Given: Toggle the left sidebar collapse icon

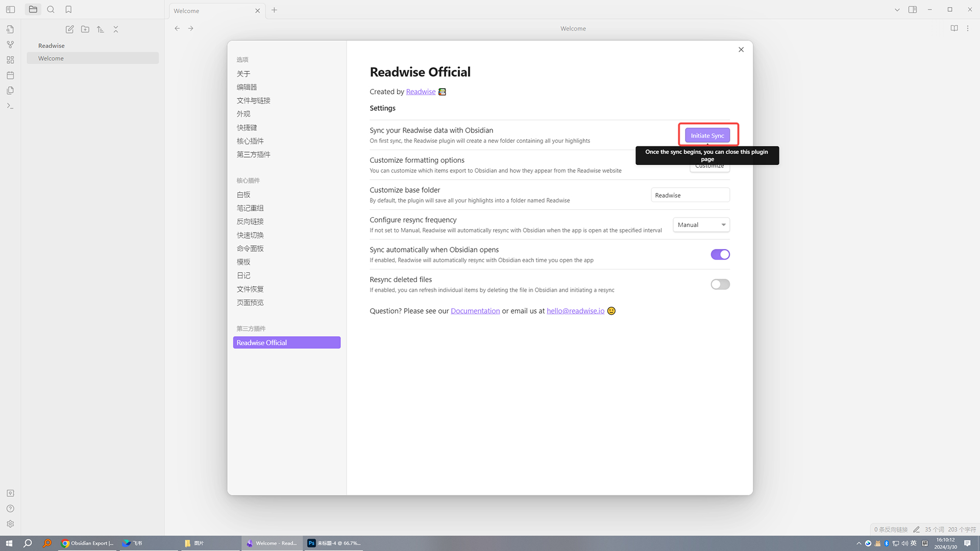Looking at the screenshot, I should pos(10,9).
